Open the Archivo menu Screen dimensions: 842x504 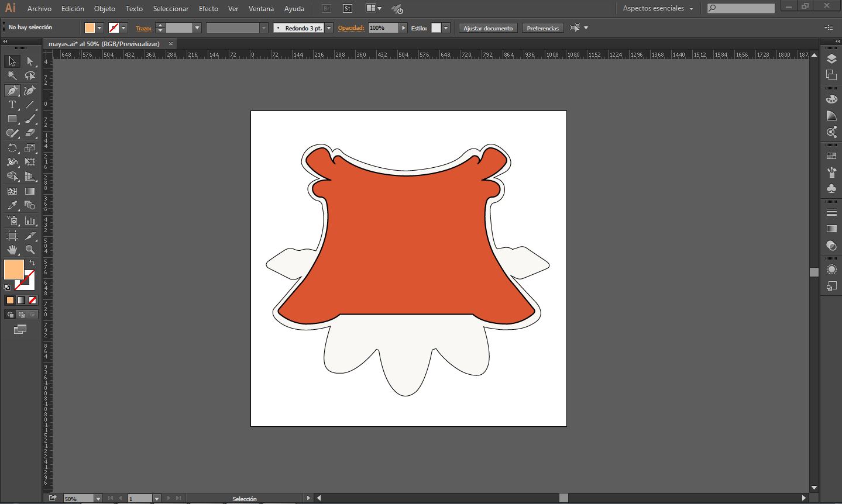click(x=39, y=9)
